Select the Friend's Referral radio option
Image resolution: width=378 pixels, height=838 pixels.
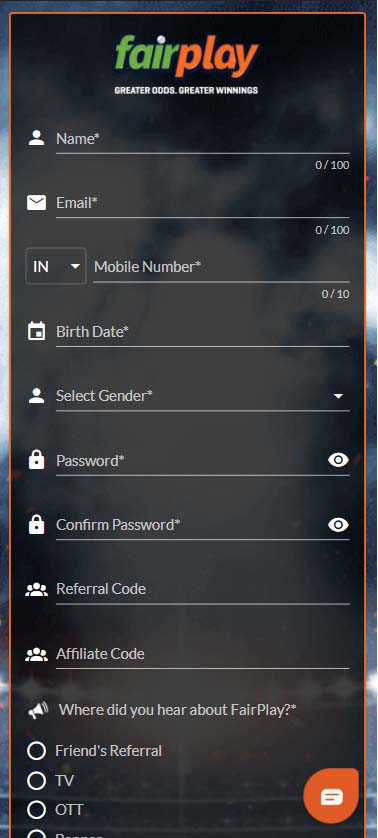click(x=36, y=750)
